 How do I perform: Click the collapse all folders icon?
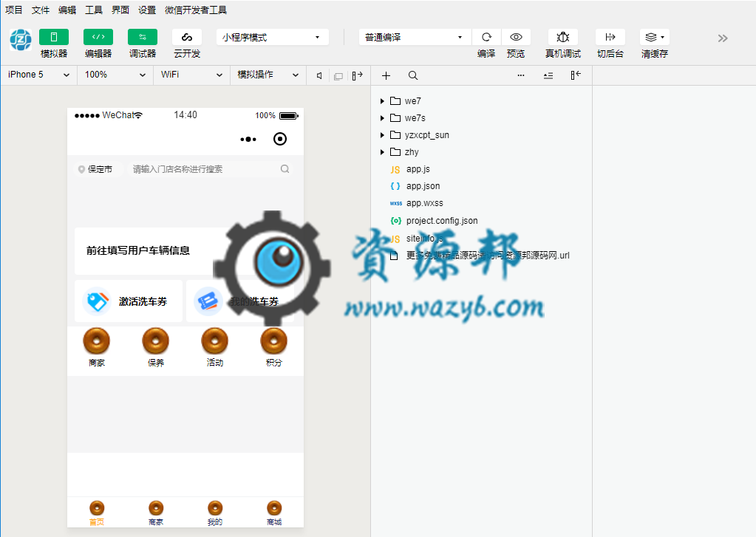click(x=548, y=75)
